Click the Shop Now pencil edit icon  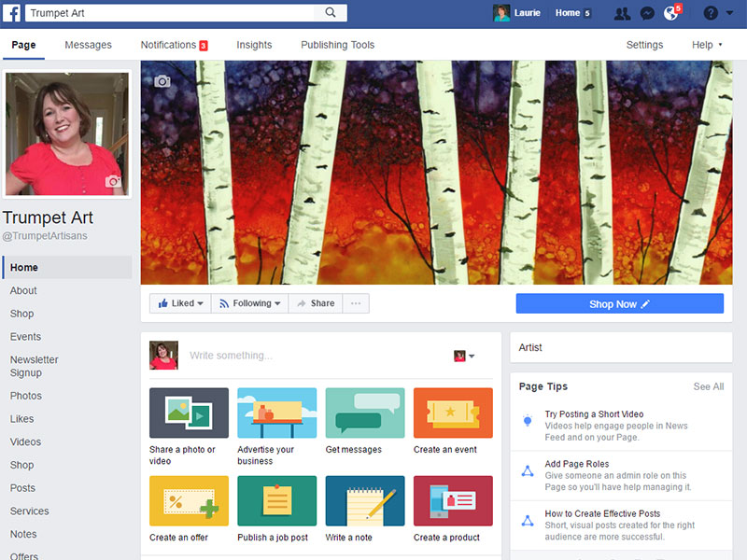[645, 304]
